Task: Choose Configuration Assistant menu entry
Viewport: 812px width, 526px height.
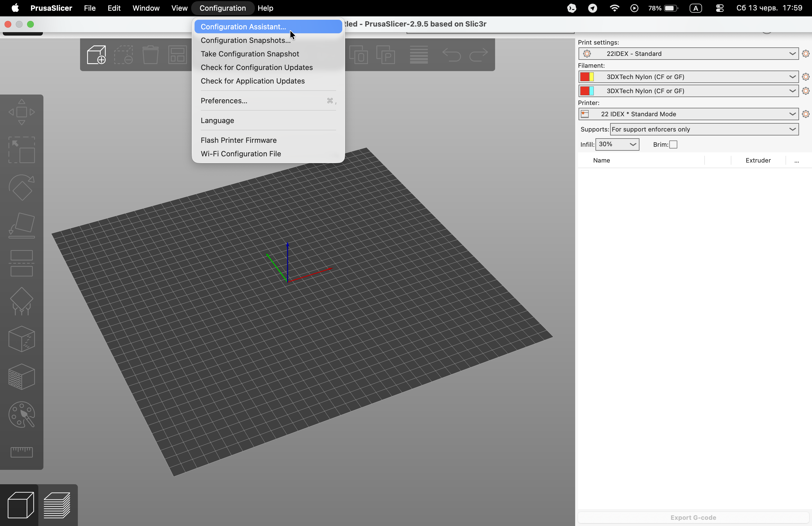Action: (x=268, y=27)
